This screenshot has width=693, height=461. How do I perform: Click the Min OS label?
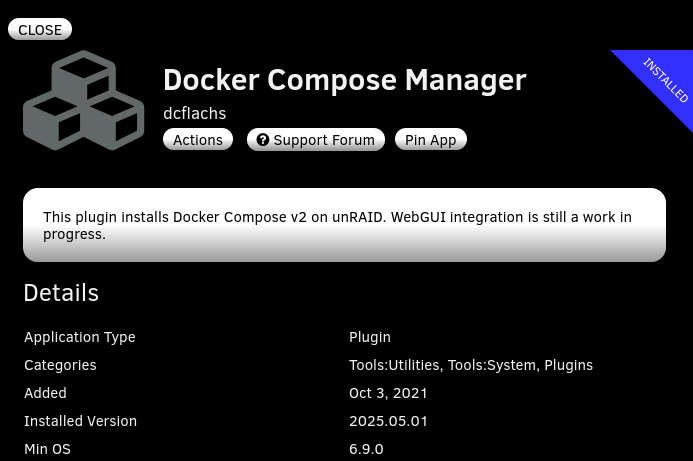[x=47, y=449]
